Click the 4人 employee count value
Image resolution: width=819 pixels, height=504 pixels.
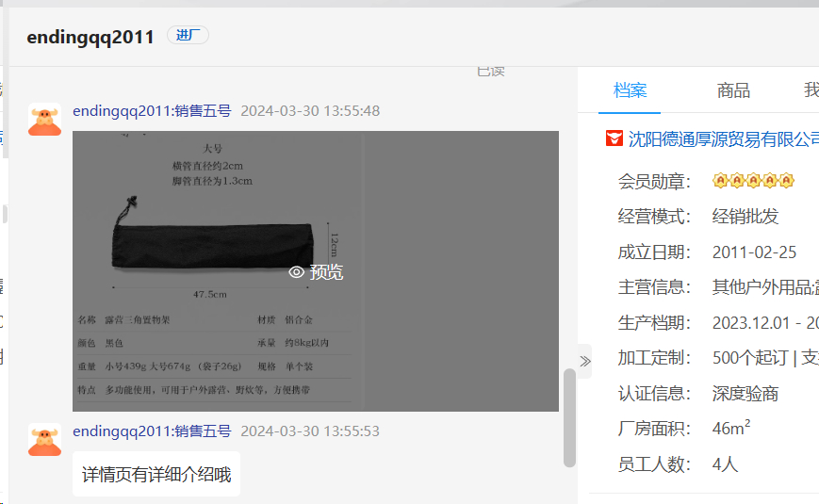point(725,463)
